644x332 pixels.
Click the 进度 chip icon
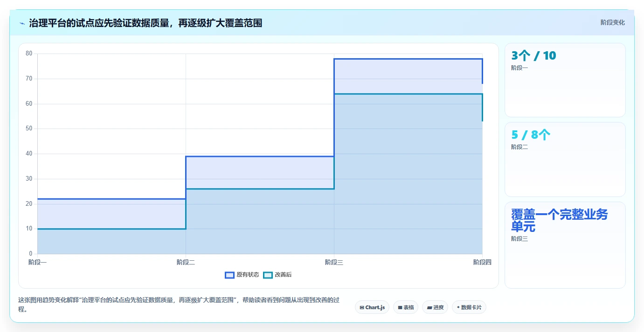(429, 307)
